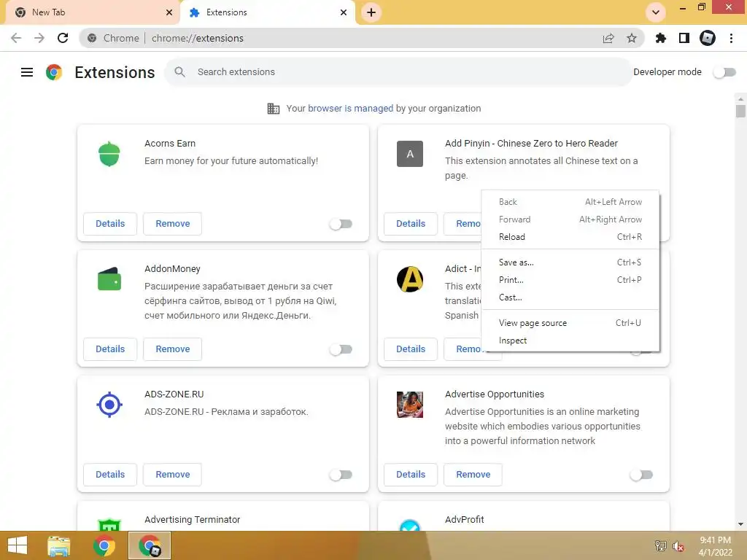Toggle the side panel toolbar icon

click(x=684, y=38)
